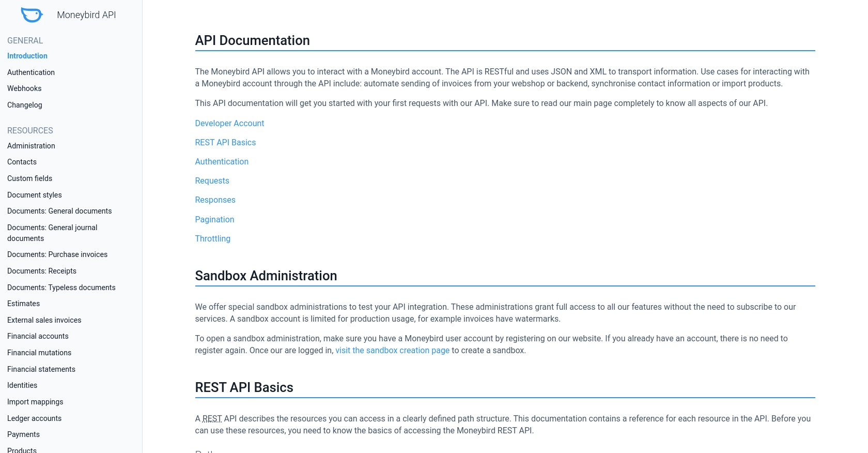This screenshot has height=453, width=868.
Task: Jump to the Requests section link
Action: (x=212, y=180)
